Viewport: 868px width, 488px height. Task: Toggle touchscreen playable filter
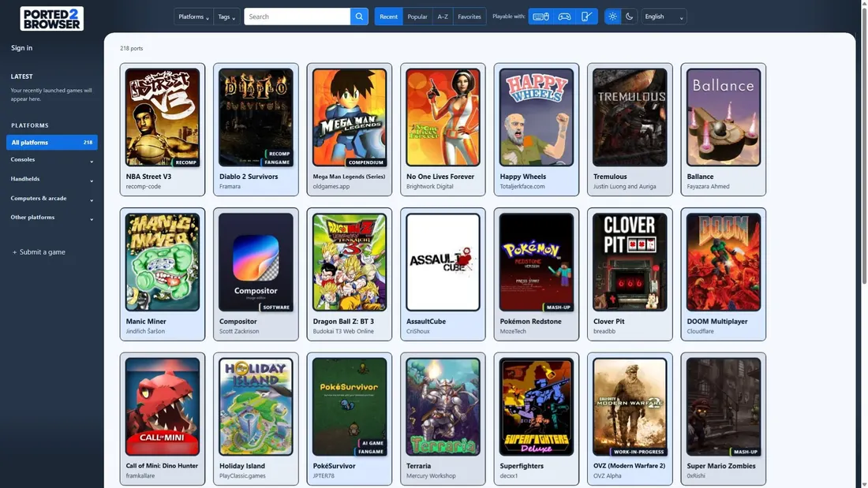tap(587, 17)
